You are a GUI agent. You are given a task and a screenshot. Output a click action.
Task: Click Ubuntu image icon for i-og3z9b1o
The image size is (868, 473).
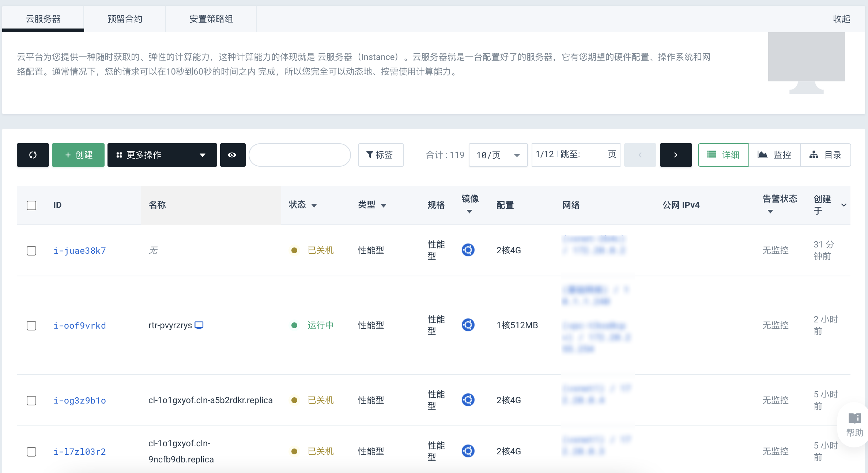(468, 400)
